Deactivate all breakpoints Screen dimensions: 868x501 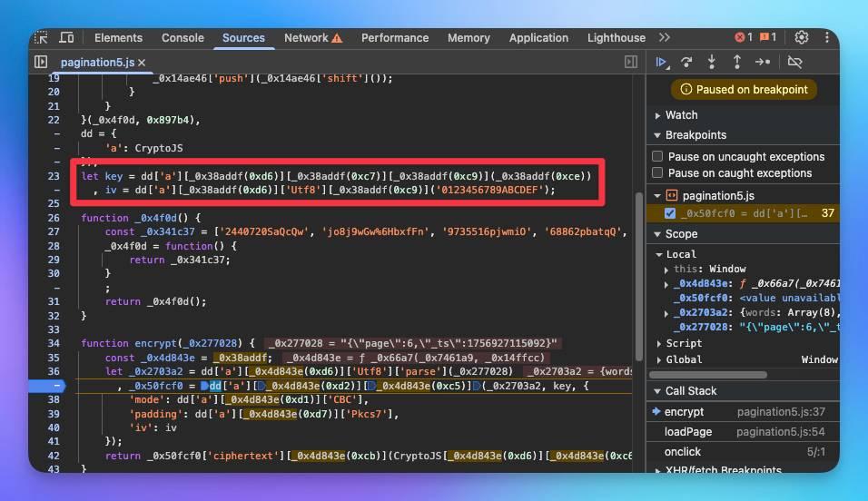point(795,62)
